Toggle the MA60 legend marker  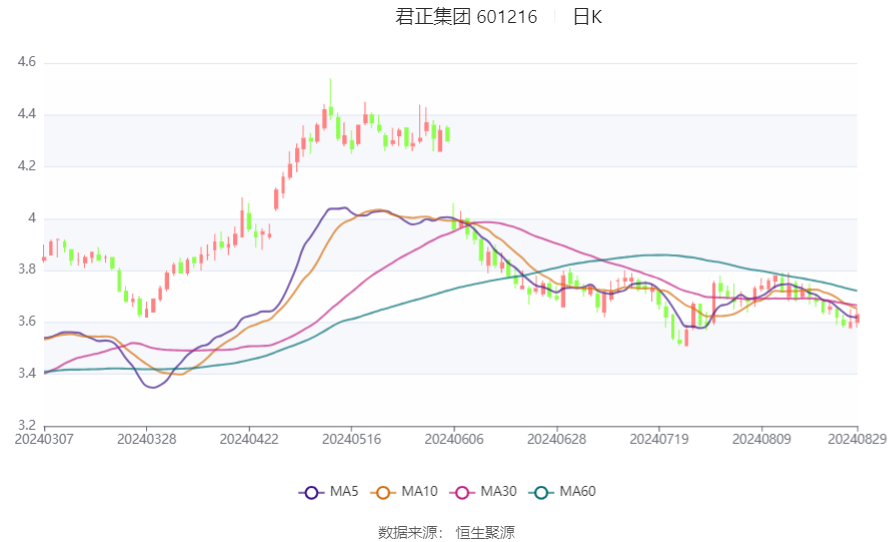541,492
